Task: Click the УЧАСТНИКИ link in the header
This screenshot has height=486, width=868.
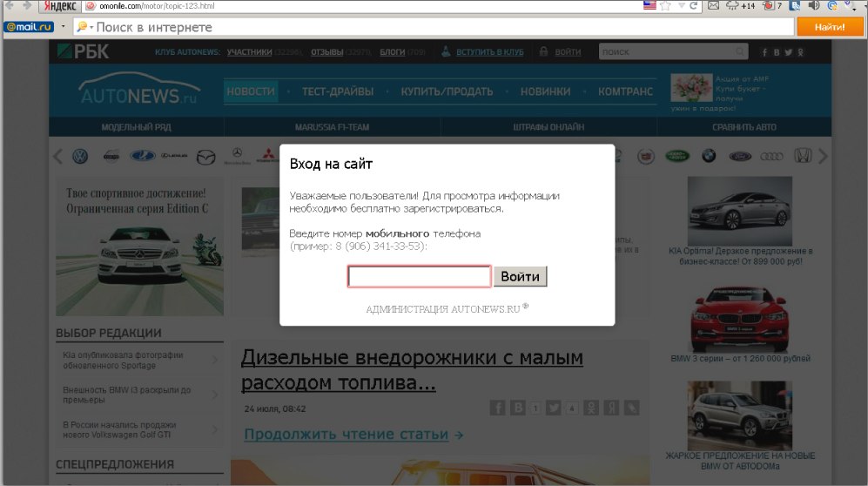Action: click(249, 52)
